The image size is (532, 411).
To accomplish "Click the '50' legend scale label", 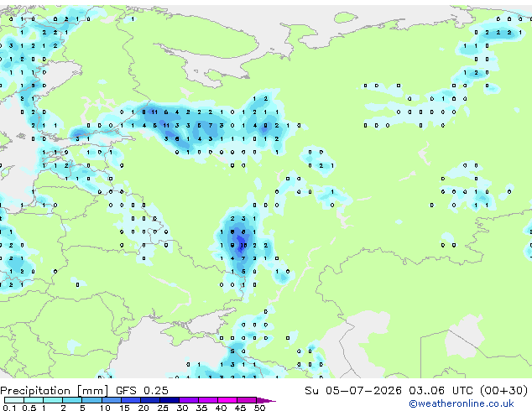I will [259, 408].
